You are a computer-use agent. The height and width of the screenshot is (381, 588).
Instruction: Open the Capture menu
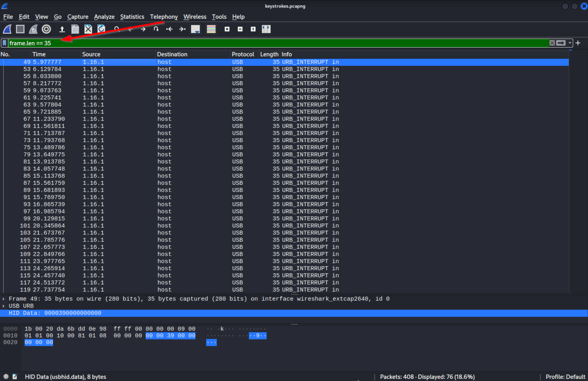(x=78, y=17)
